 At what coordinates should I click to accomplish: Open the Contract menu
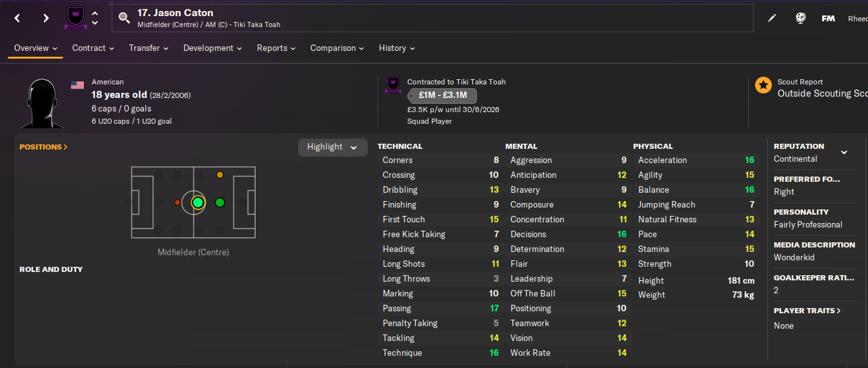coord(93,48)
